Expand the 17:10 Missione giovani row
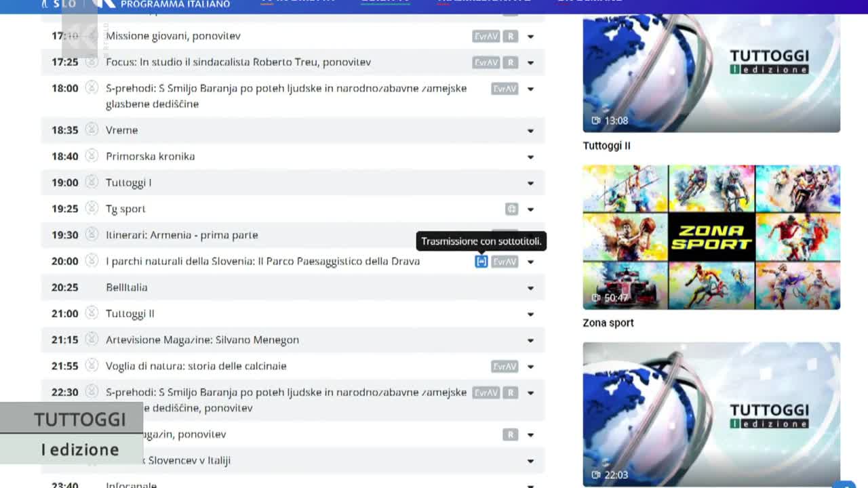This screenshot has height=488, width=868. click(530, 37)
